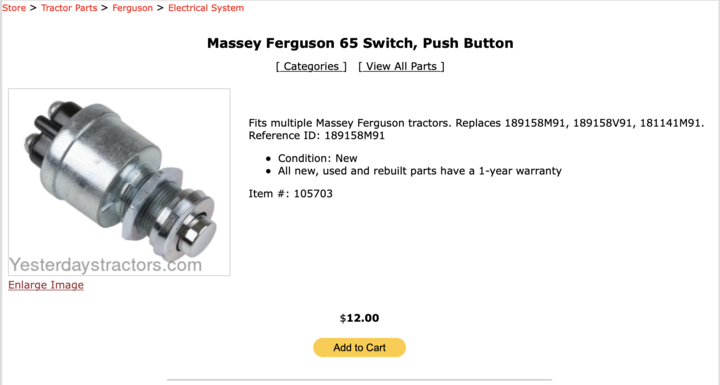Viewport: 720px width, 385px height.
Task: Click the Condition: New bullet
Action: coord(317,158)
